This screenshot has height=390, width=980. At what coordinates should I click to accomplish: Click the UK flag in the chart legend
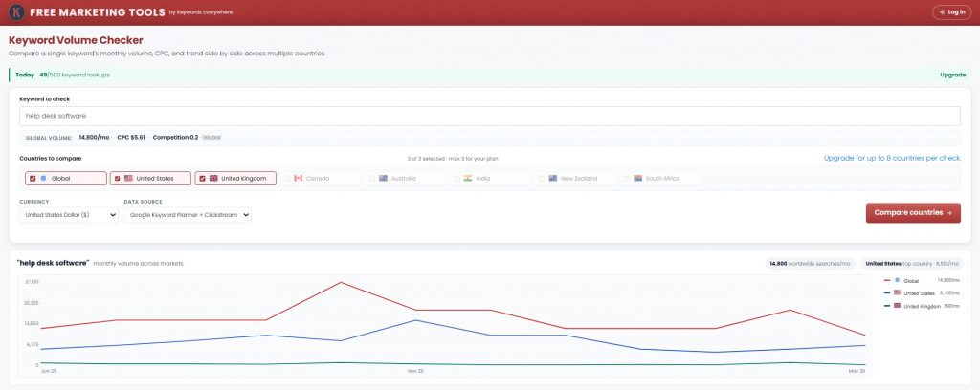(x=897, y=305)
